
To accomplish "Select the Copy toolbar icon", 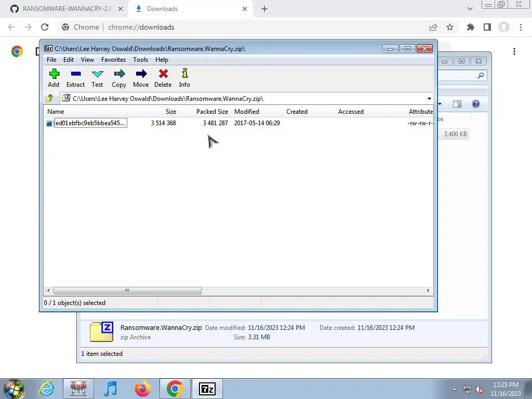I will click(x=119, y=78).
